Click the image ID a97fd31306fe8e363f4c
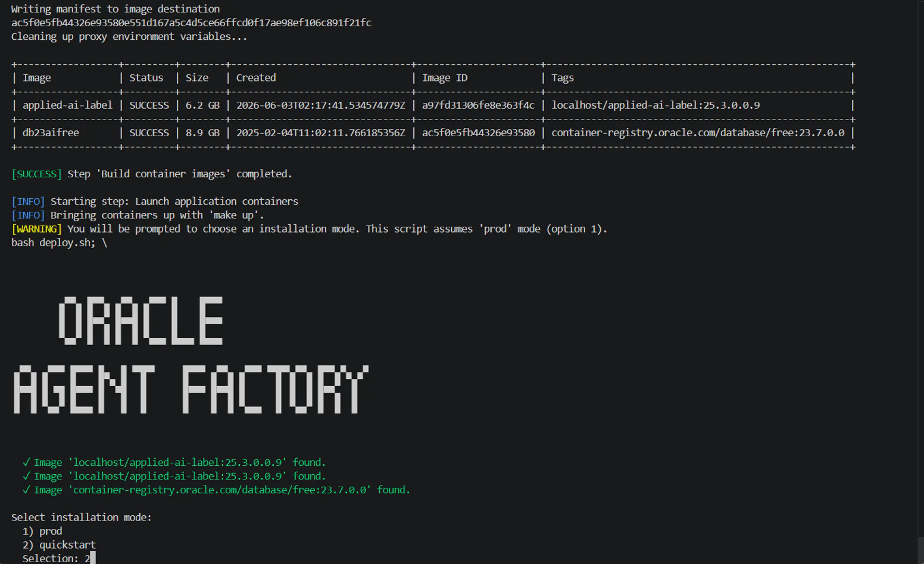The image size is (924, 564). click(x=478, y=105)
